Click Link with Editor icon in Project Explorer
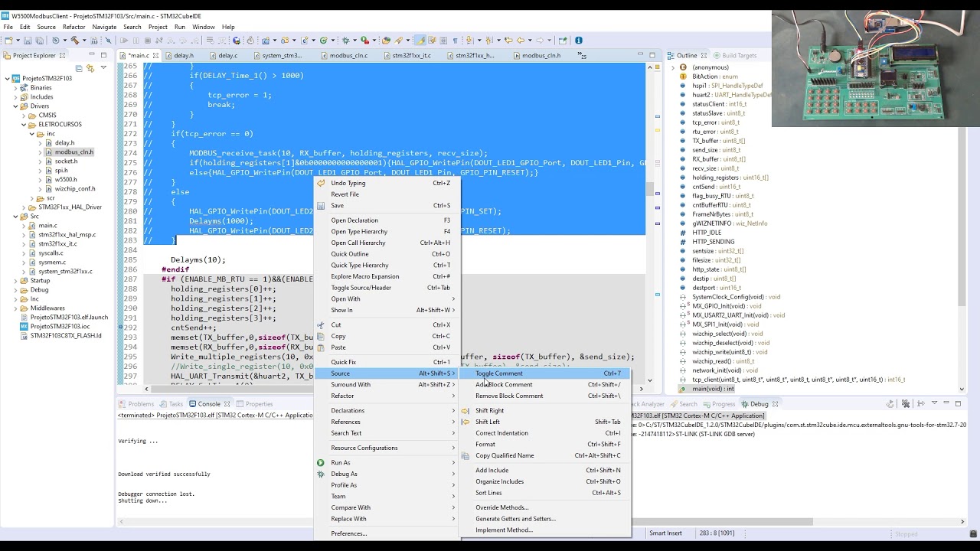Screen dimensions: 980x551 pyautogui.click(x=90, y=68)
